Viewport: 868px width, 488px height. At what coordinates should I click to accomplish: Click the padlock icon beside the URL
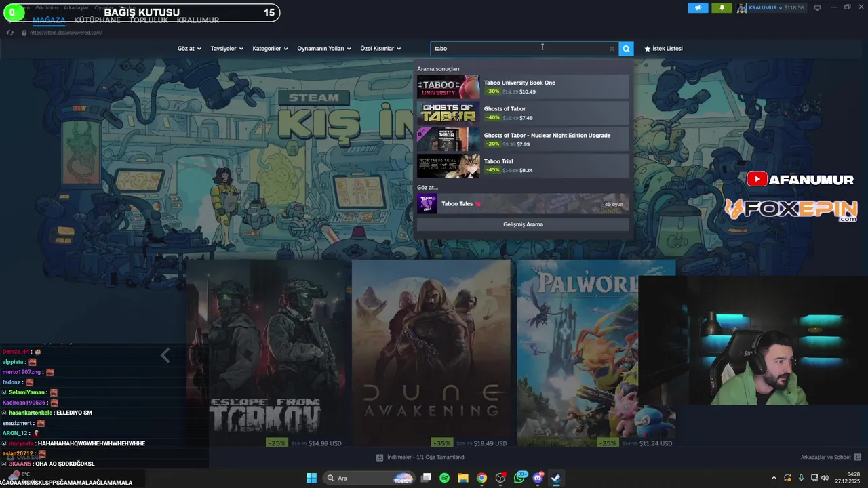click(x=24, y=33)
